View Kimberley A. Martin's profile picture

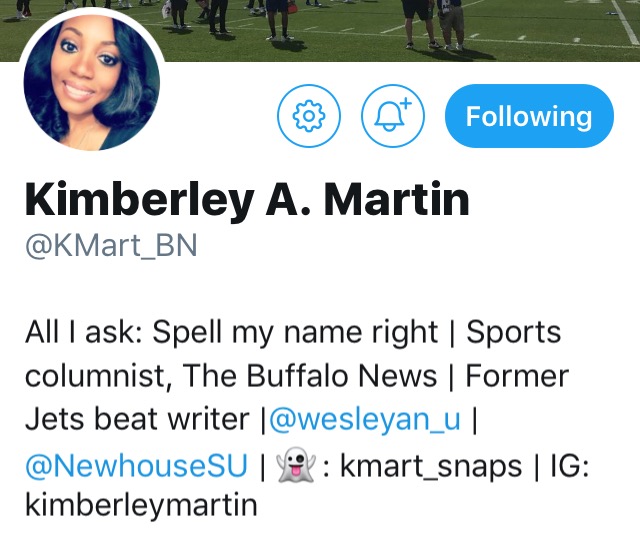coord(92,83)
